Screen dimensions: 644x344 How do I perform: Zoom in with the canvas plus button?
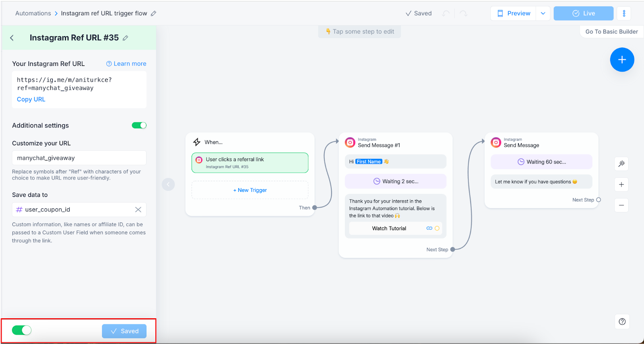coord(621,184)
